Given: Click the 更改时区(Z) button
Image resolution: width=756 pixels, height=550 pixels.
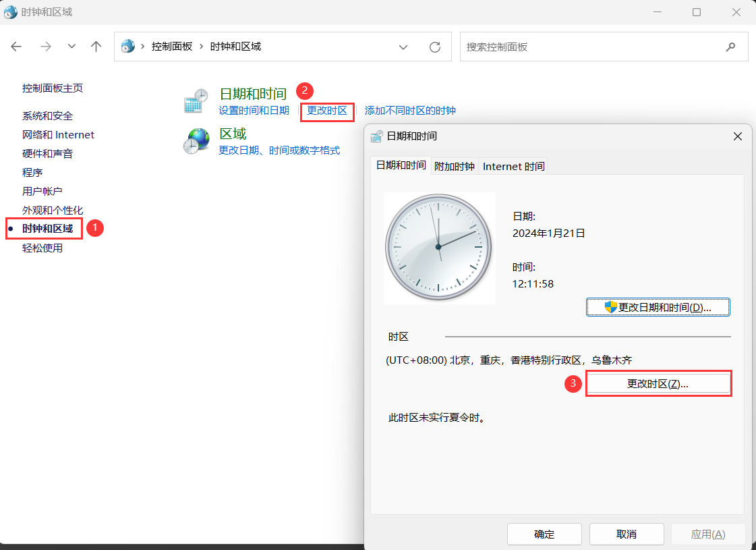Looking at the screenshot, I should (658, 383).
